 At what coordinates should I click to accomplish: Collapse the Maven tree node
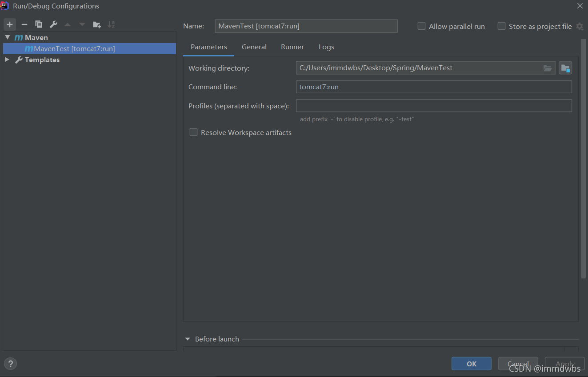click(8, 37)
